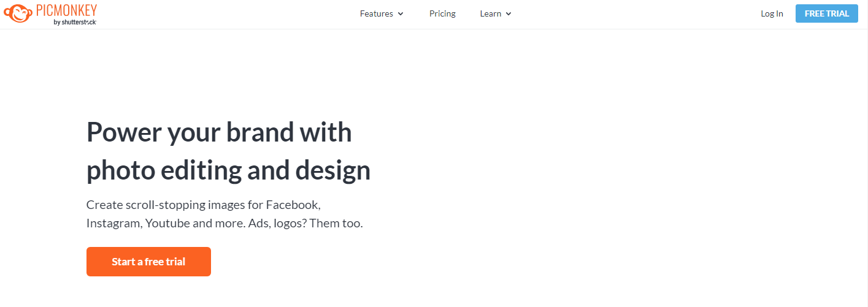Click the "photo editing and design" headline line
Viewport: 868px width, 307px height.
click(x=228, y=171)
